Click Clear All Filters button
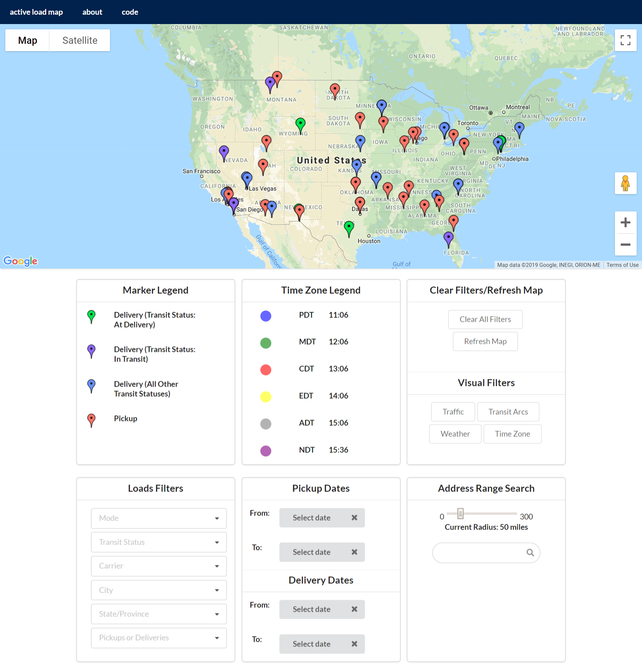 coord(485,319)
